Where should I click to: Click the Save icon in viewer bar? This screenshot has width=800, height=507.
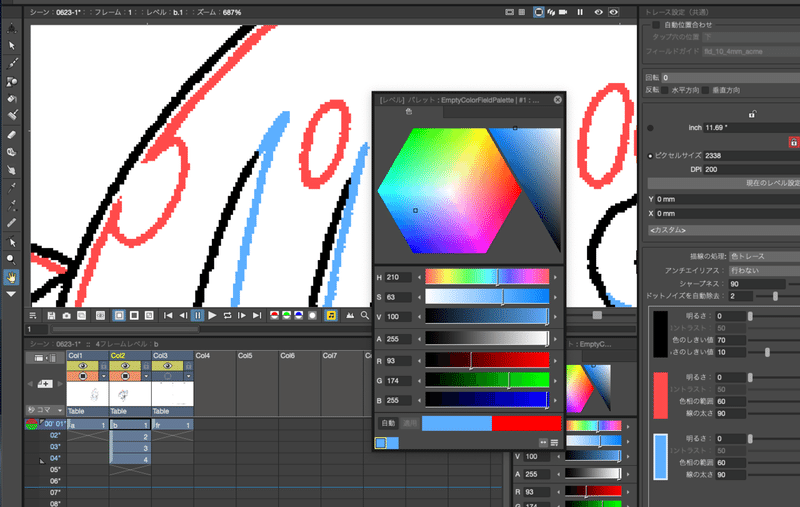[51, 316]
